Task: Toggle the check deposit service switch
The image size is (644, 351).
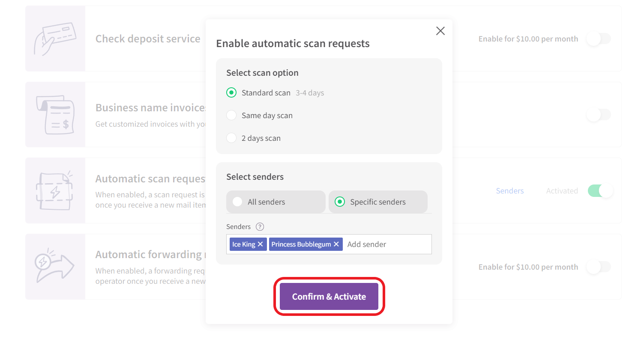Action: [x=599, y=39]
